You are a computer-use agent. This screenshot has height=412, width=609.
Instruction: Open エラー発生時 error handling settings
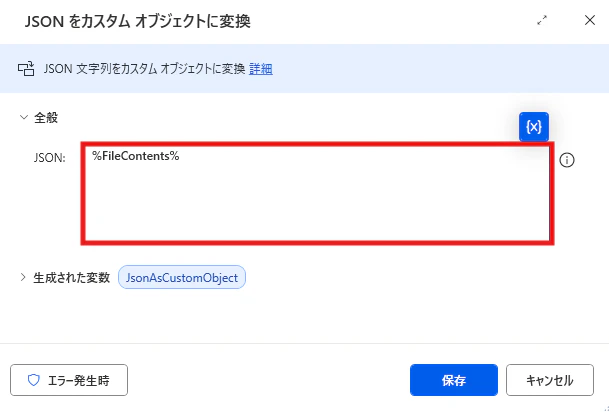(x=69, y=380)
